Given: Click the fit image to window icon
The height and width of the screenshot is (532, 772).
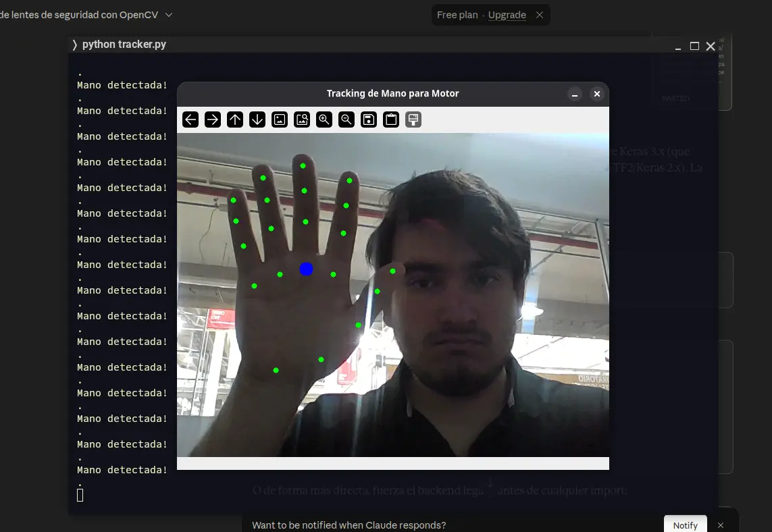Looking at the screenshot, I should (302, 119).
